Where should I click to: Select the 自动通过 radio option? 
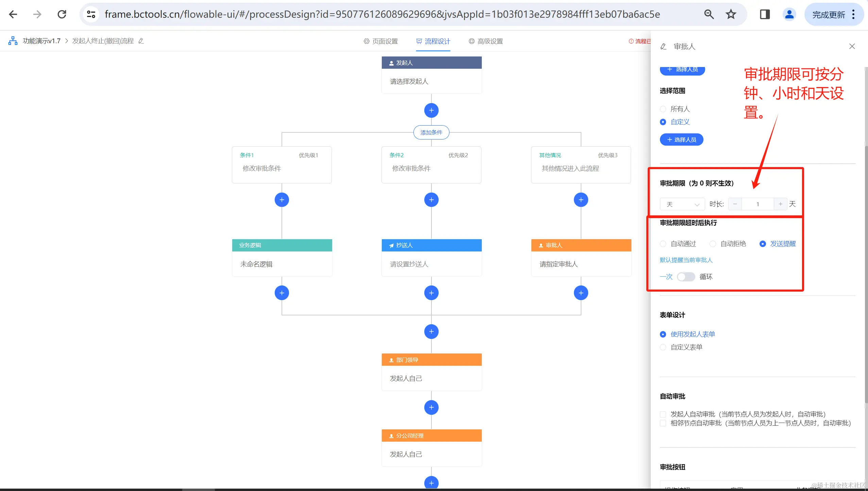click(663, 244)
